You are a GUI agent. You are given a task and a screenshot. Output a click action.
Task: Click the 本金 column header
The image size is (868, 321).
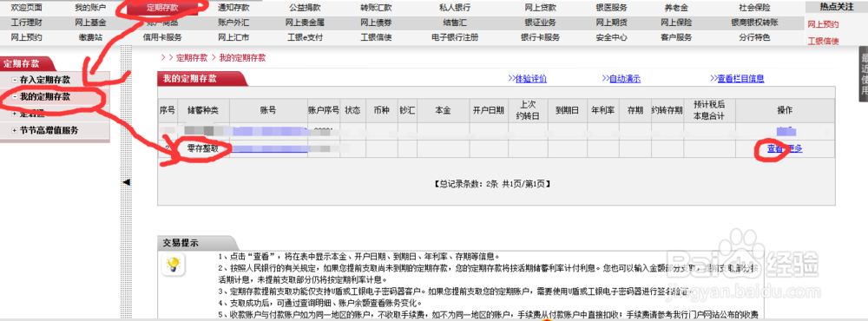pyautogui.click(x=443, y=110)
